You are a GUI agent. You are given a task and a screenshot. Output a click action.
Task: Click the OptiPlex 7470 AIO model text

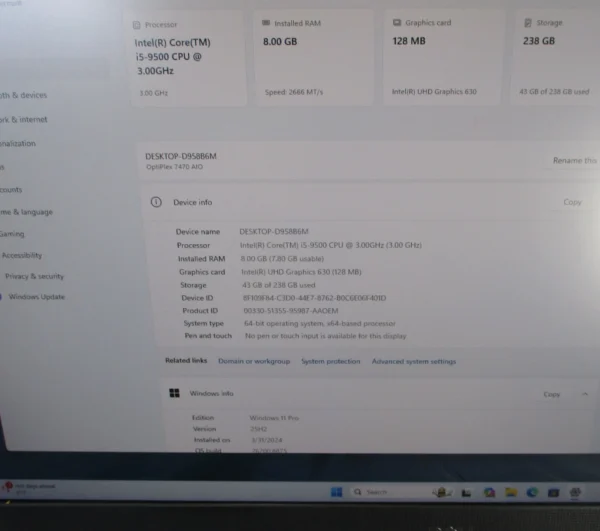(174, 167)
